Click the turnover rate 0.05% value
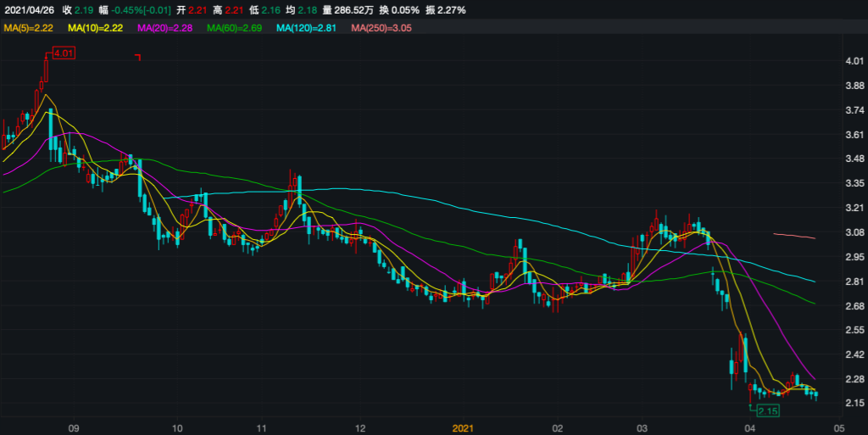The width and height of the screenshot is (868, 435). (405, 10)
